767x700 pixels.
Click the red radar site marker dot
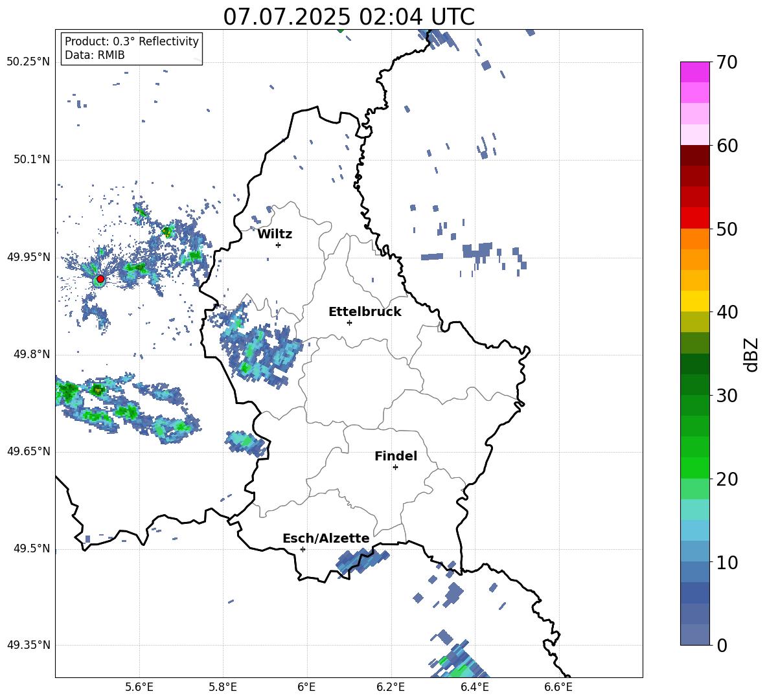pos(100,279)
